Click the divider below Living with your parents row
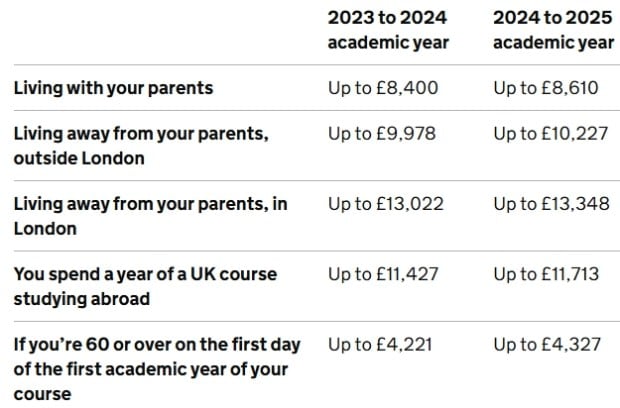Viewport: 620px width, 408px height. point(312,110)
